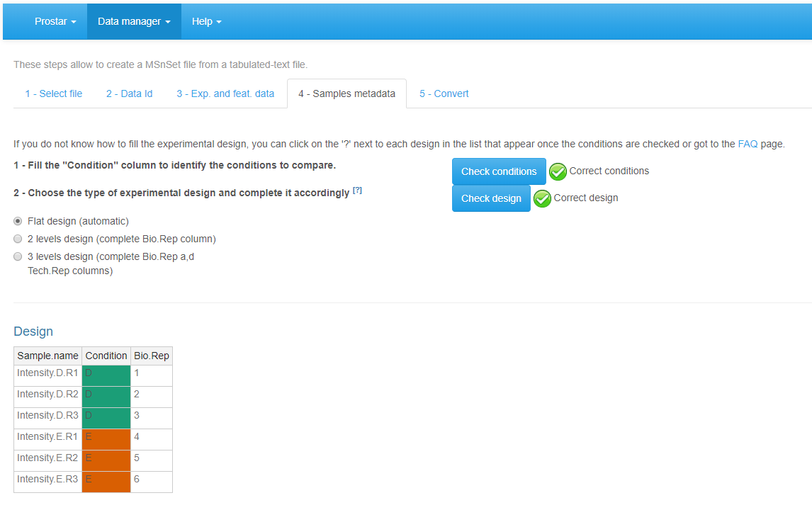Click the '?' help icon next to experimental design
Viewport: 812px width, 510px height.
357,189
